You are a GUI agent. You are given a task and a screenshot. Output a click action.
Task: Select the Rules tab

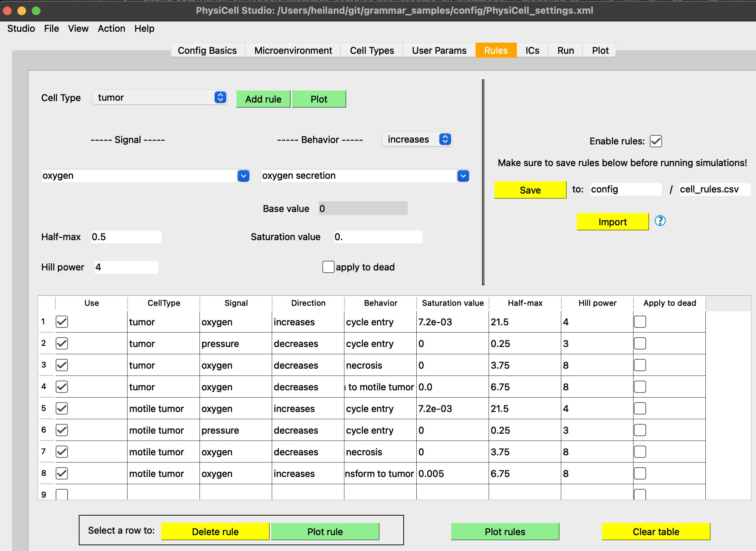(x=496, y=51)
